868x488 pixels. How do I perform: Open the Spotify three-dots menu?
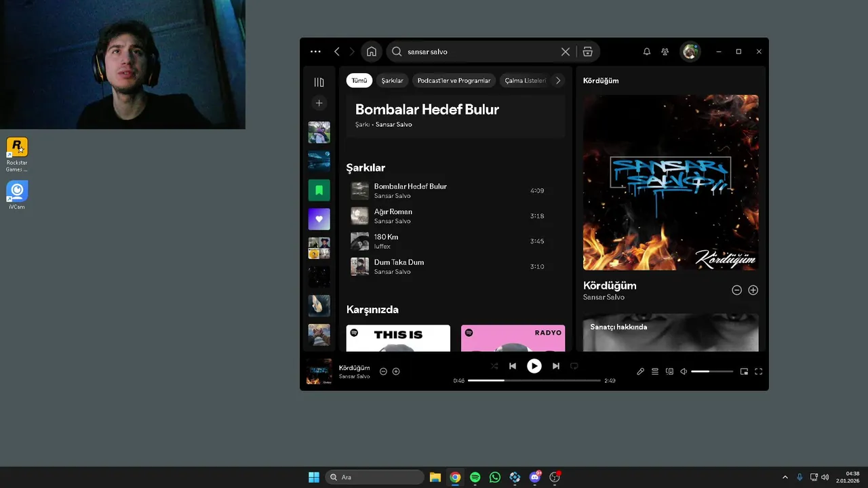coord(315,52)
